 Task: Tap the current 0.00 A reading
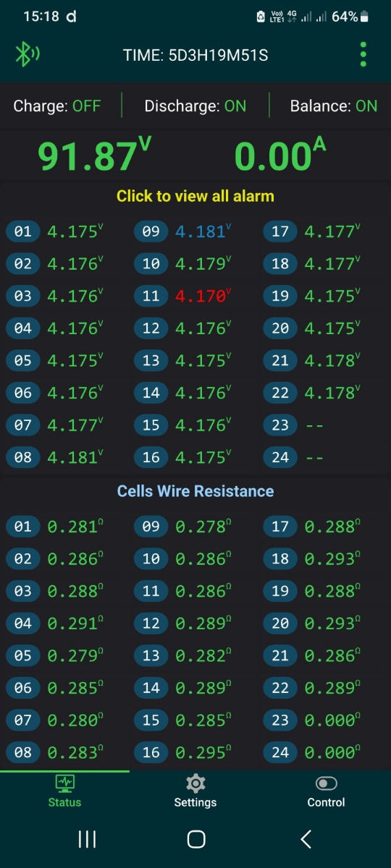(280, 156)
